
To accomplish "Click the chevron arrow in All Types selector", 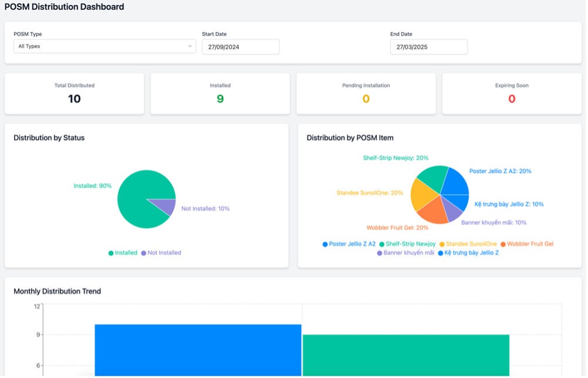I will (x=190, y=46).
